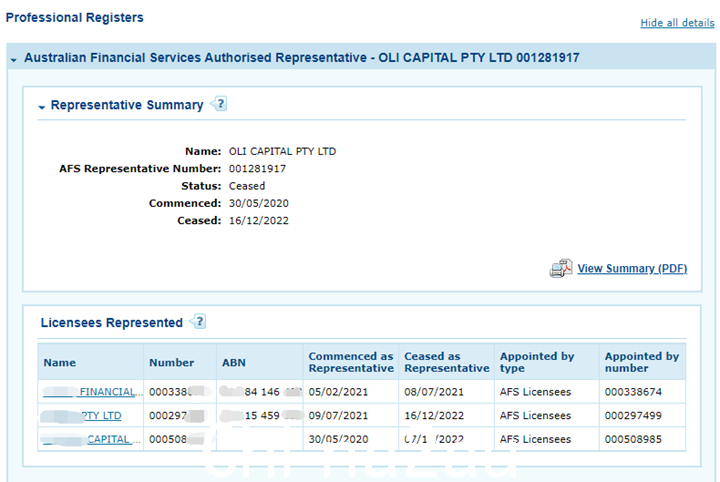Click the Ceased as Representative column header

point(447,362)
